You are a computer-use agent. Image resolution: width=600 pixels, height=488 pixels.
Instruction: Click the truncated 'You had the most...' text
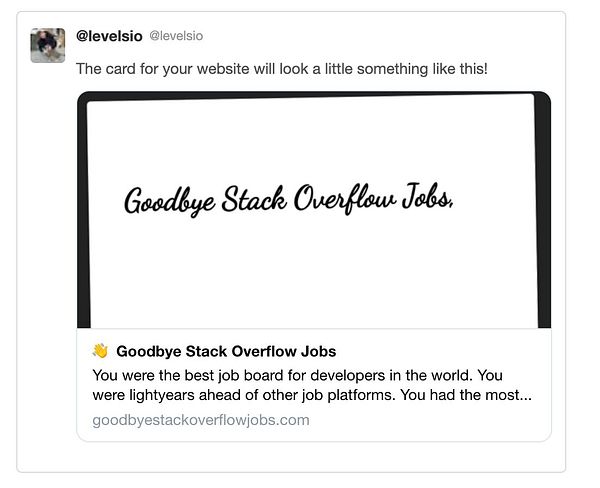(x=466, y=395)
